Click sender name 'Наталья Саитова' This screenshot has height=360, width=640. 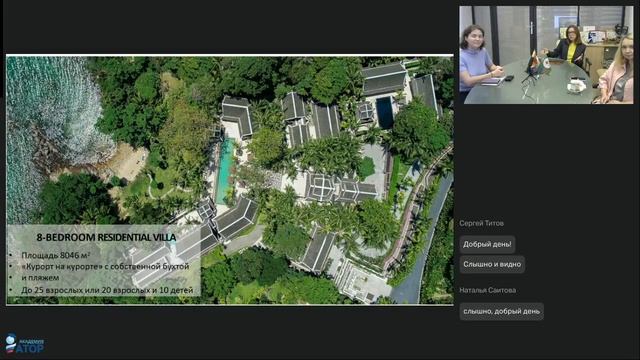click(x=487, y=290)
